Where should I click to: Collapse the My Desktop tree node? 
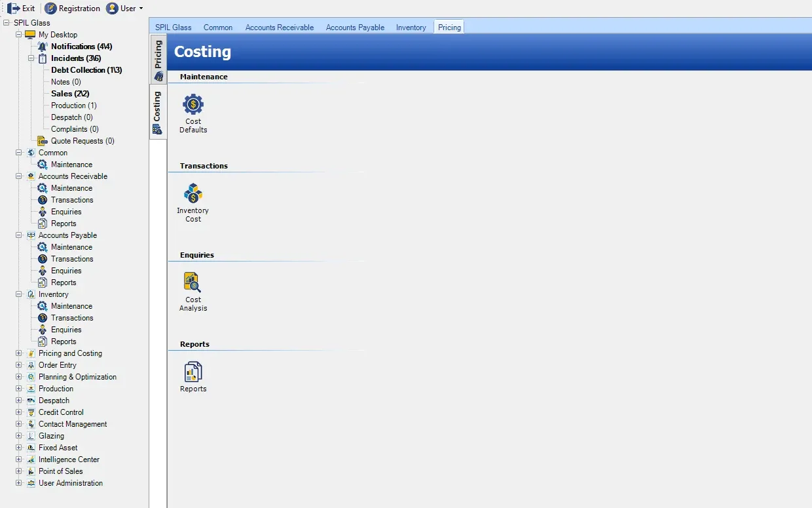pos(19,35)
